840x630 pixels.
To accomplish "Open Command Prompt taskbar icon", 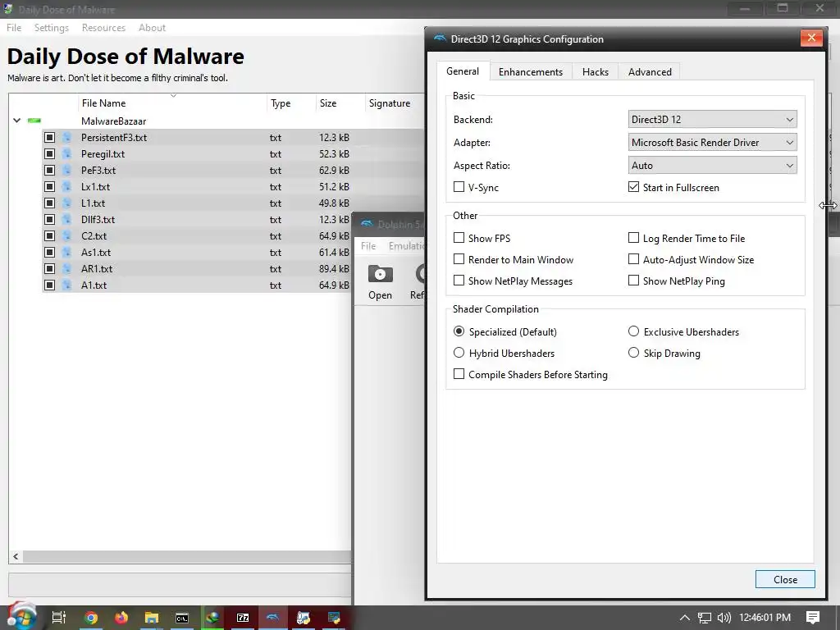I will 182,618.
